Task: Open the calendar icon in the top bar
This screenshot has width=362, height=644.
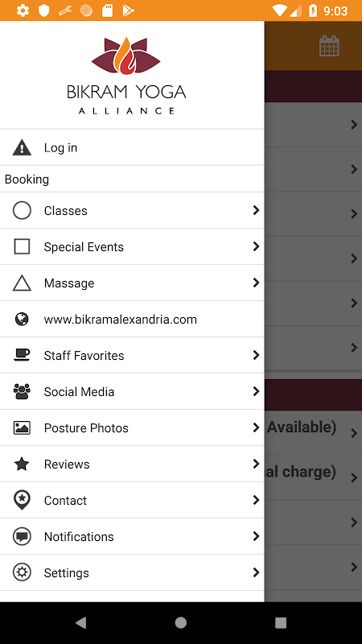Action: 329,46
